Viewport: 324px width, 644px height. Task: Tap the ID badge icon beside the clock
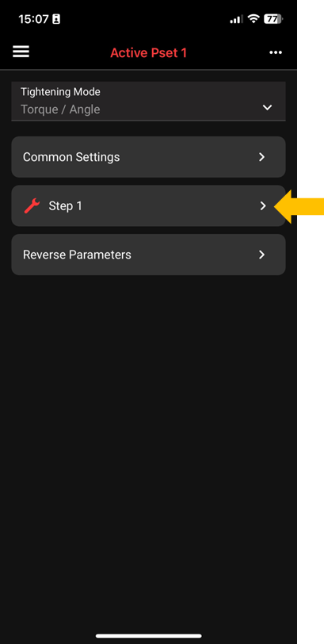[56, 19]
